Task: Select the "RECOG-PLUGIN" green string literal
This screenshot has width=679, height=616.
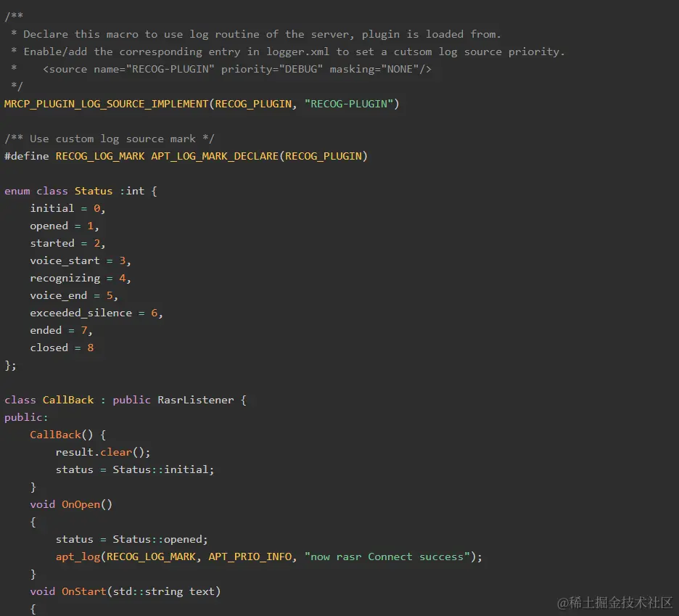Action: tap(349, 104)
